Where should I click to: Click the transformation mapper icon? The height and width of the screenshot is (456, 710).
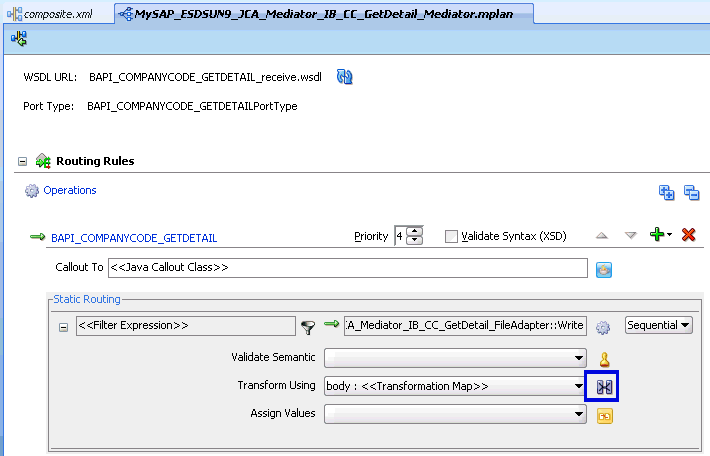point(602,386)
